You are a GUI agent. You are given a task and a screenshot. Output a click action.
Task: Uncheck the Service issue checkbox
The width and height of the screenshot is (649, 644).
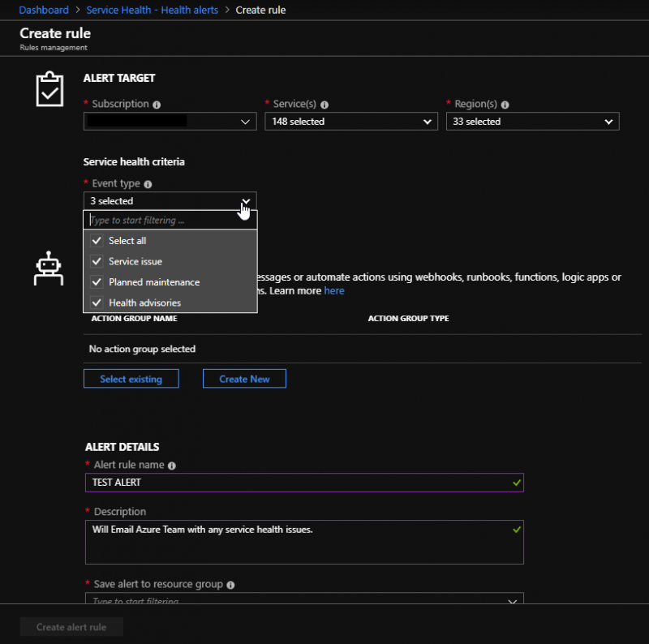[x=97, y=260]
